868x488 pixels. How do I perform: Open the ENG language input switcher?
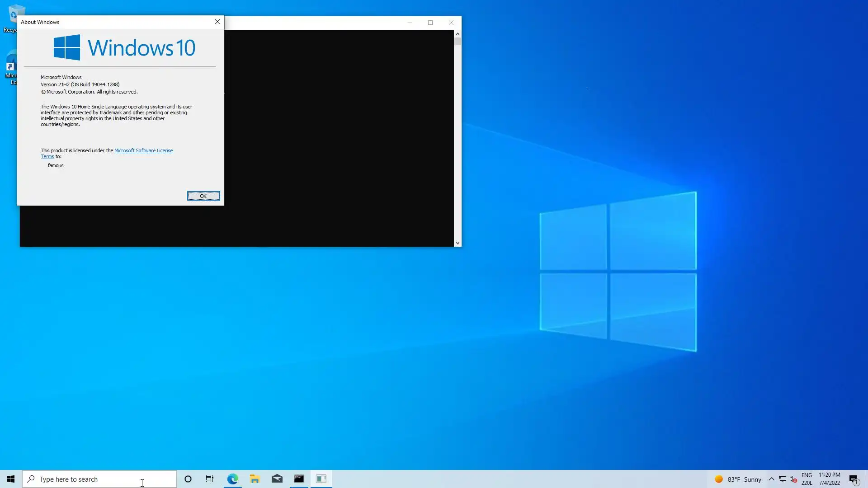[x=807, y=479]
